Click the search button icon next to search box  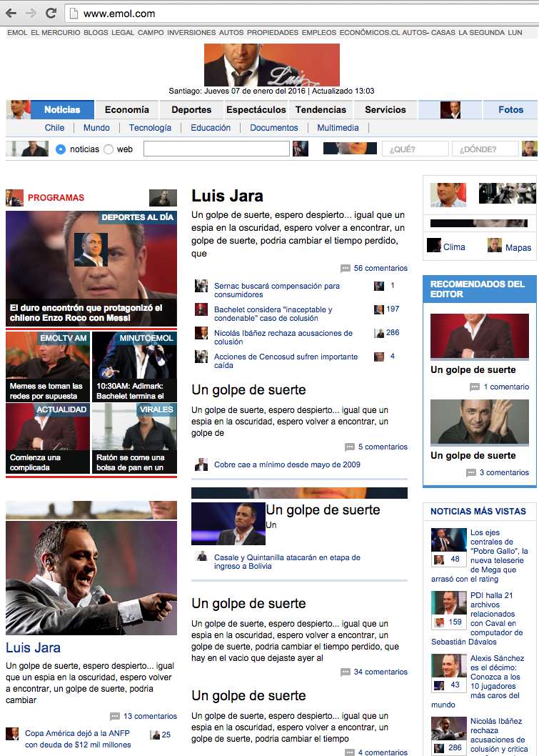(x=301, y=149)
